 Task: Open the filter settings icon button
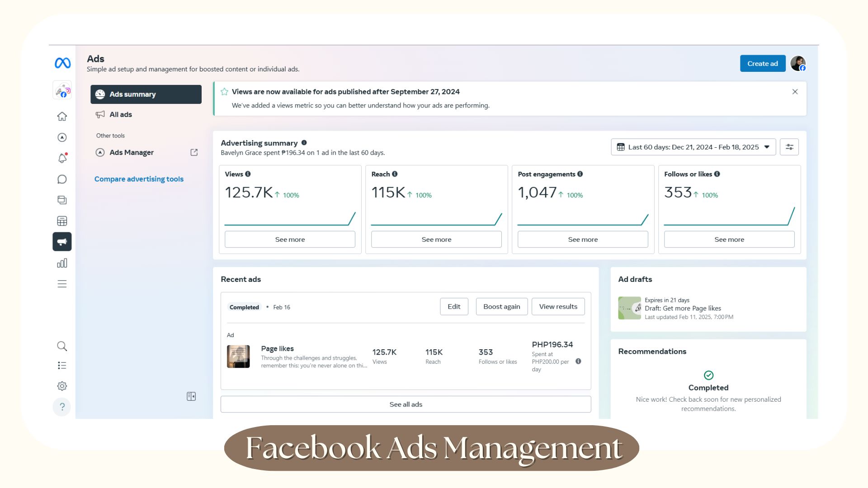789,147
